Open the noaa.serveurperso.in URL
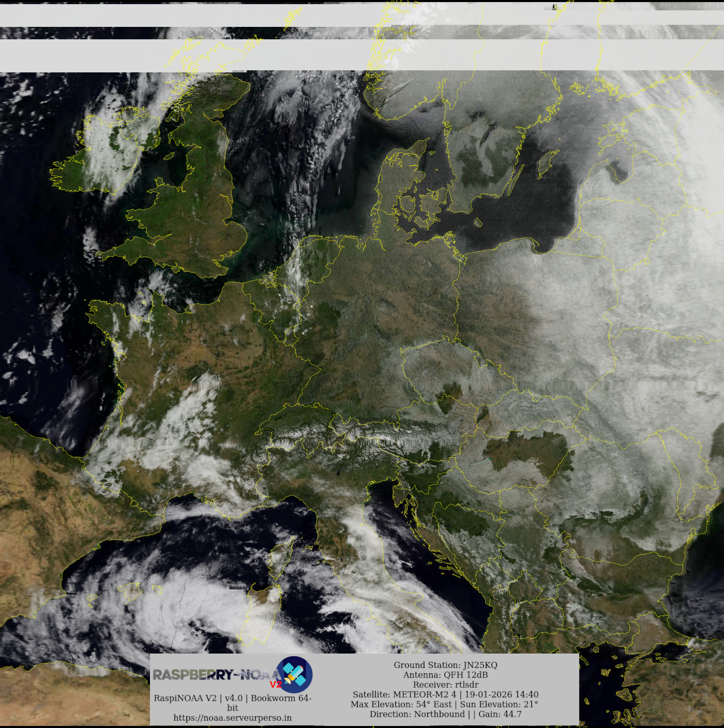The width and height of the screenshot is (724, 728). pyautogui.click(x=232, y=718)
